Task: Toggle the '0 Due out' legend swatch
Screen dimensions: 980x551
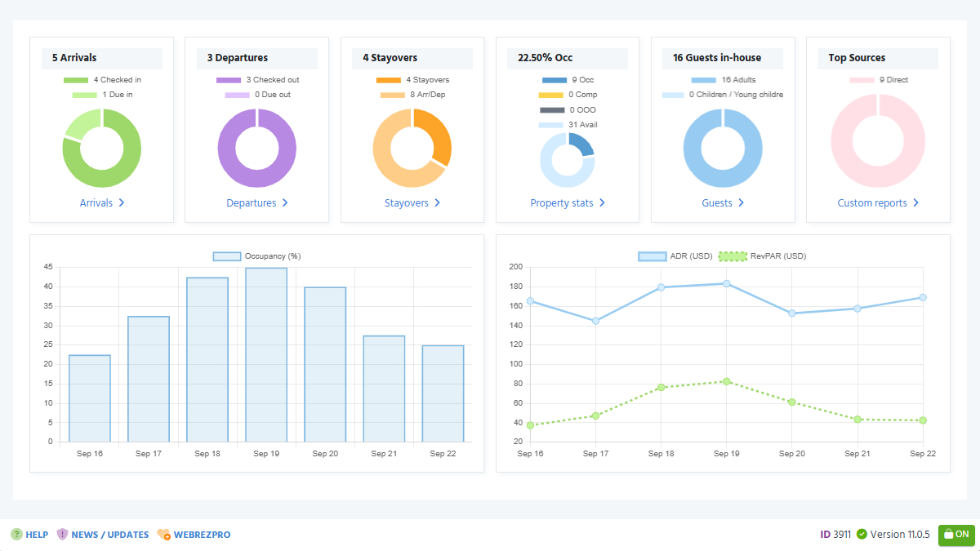Action: pos(238,95)
